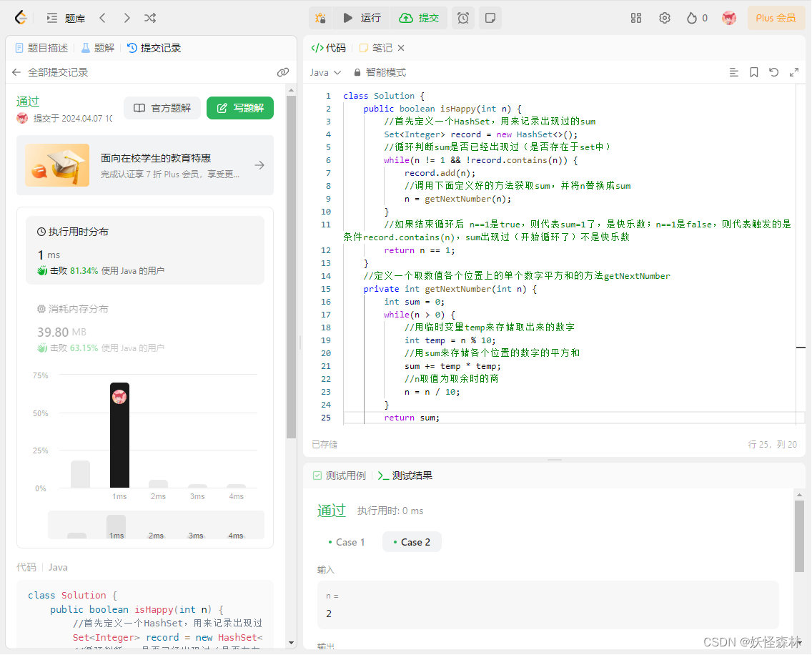Select 执行用时分布 runtime card
Screen dimensions: 812x655
[145, 251]
